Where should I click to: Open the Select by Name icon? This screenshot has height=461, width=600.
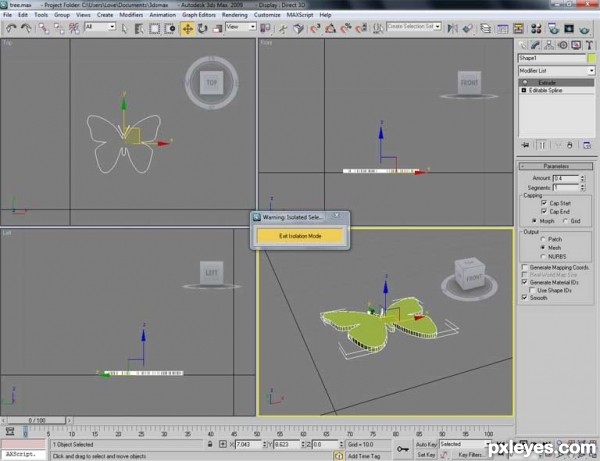tap(139, 29)
